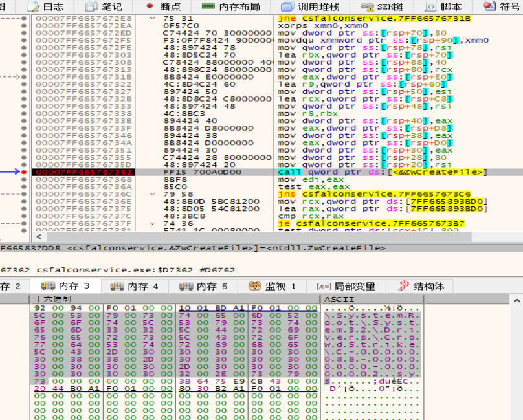Toggle breakpoint bullet for address 00007FF665767338
This screenshot has width=523, height=420.
click(x=24, y=114)
